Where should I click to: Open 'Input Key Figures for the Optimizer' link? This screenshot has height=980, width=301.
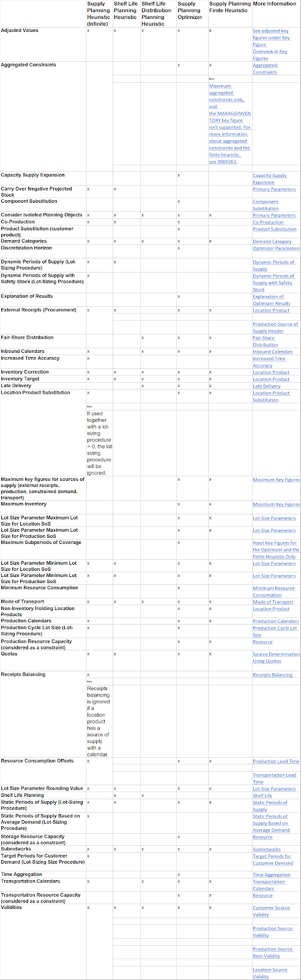(x=277, y=550)
